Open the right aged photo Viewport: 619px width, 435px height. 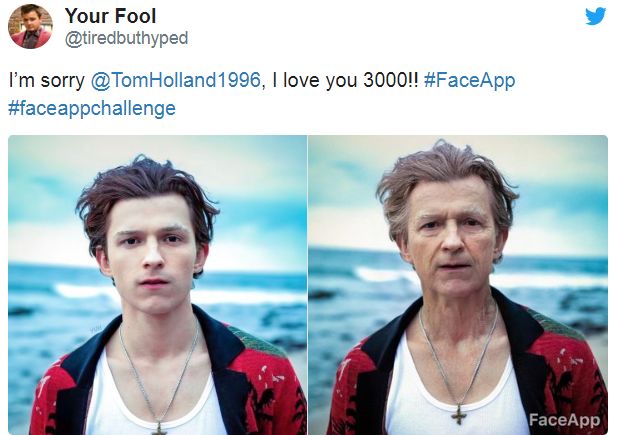click(458, 285)
